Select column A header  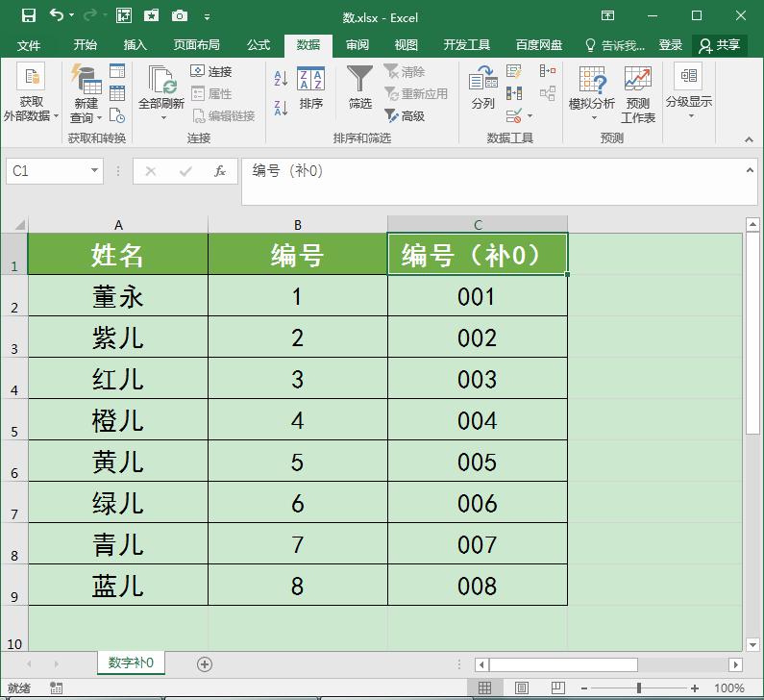coord(118,225)
